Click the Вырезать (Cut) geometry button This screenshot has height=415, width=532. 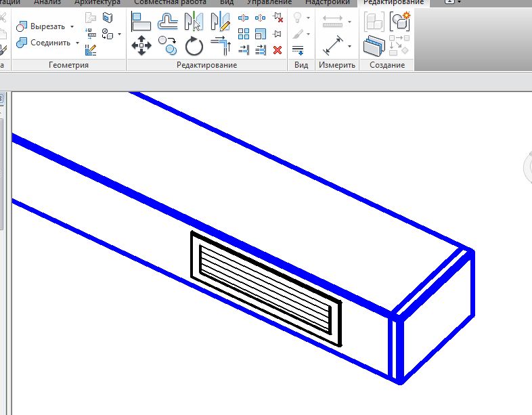click(x=41, y=26)
